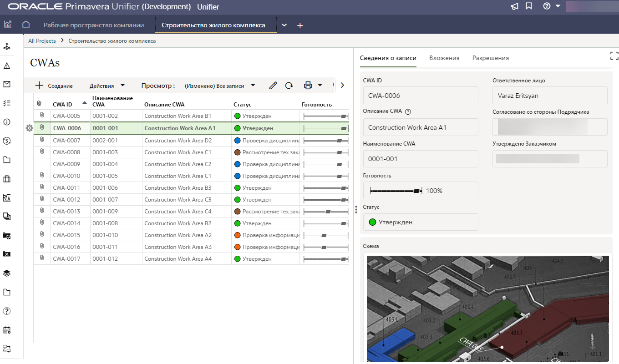Click the Готовность progress bar in details
The image size is (619, 364).
coord(396,191)
